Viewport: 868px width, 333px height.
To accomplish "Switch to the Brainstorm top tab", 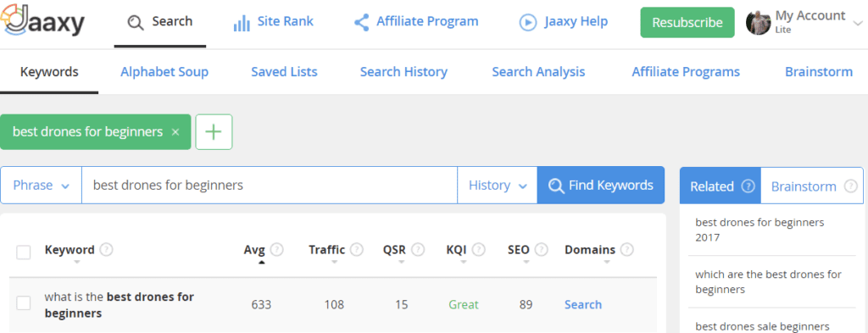I will click(819, 72).
